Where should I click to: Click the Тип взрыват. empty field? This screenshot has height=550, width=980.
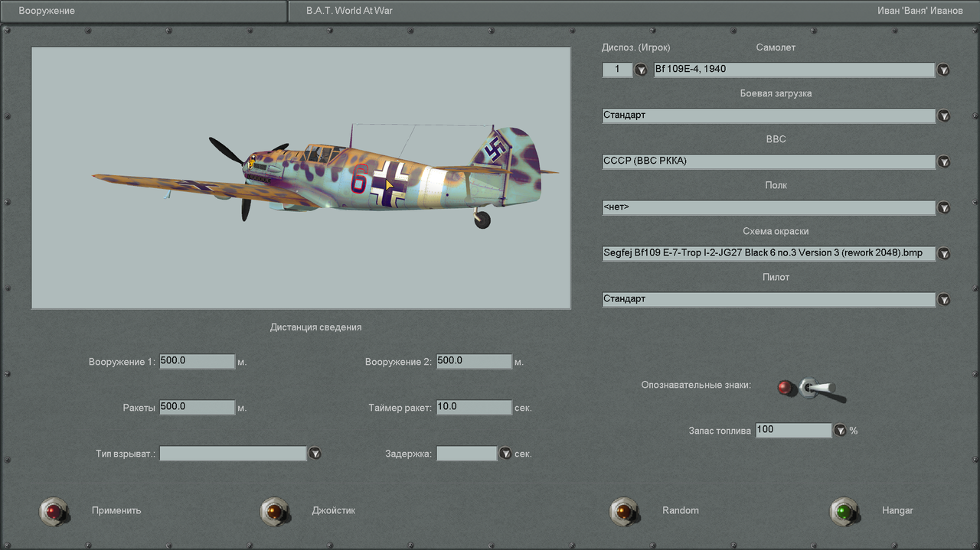(233, 453)
